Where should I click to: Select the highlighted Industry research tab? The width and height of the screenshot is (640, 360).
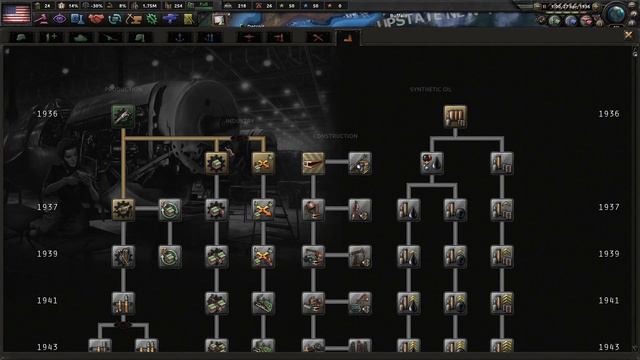[347, 38]
